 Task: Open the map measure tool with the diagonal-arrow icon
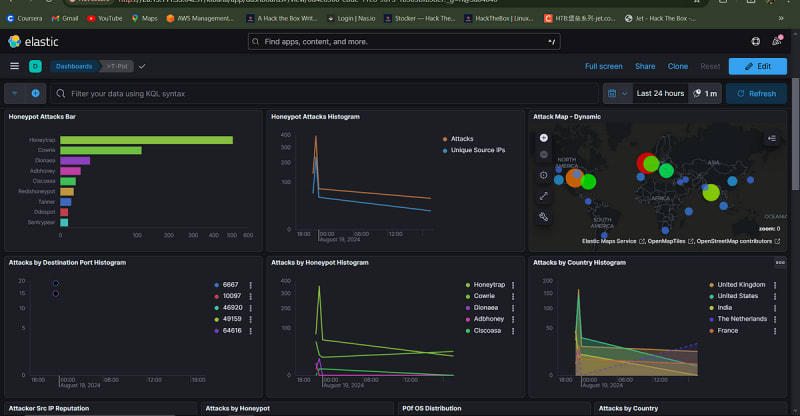click(x=544, y=196)
